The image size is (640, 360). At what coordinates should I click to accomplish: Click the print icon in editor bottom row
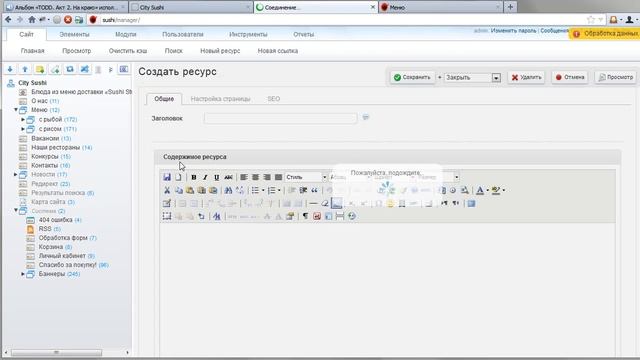click(x=340, y=216)
